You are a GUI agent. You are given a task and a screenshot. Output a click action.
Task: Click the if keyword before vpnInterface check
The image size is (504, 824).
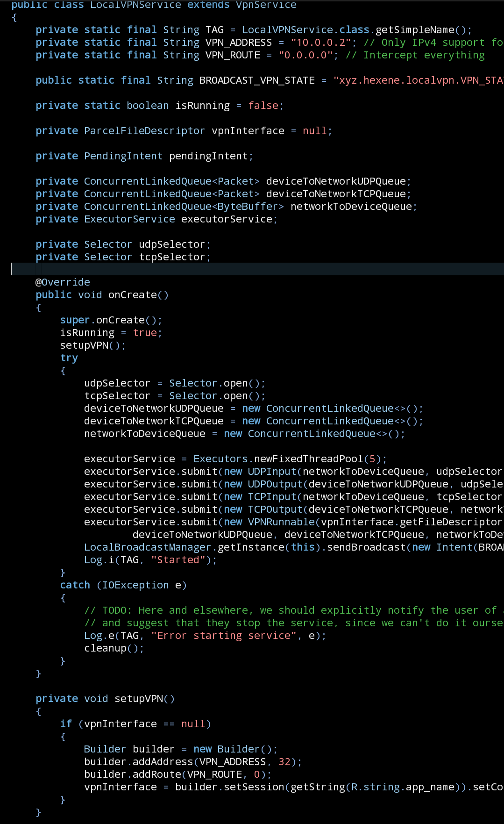(66, 724)
